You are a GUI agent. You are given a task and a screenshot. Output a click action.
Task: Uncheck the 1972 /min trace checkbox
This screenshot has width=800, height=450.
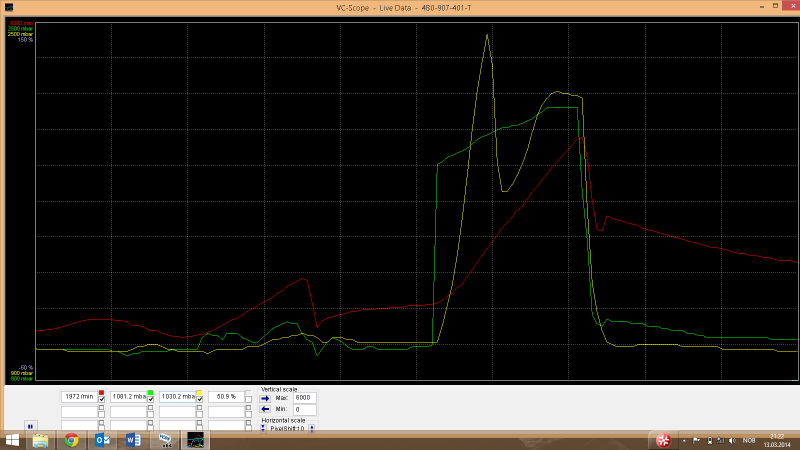point(101,399)
